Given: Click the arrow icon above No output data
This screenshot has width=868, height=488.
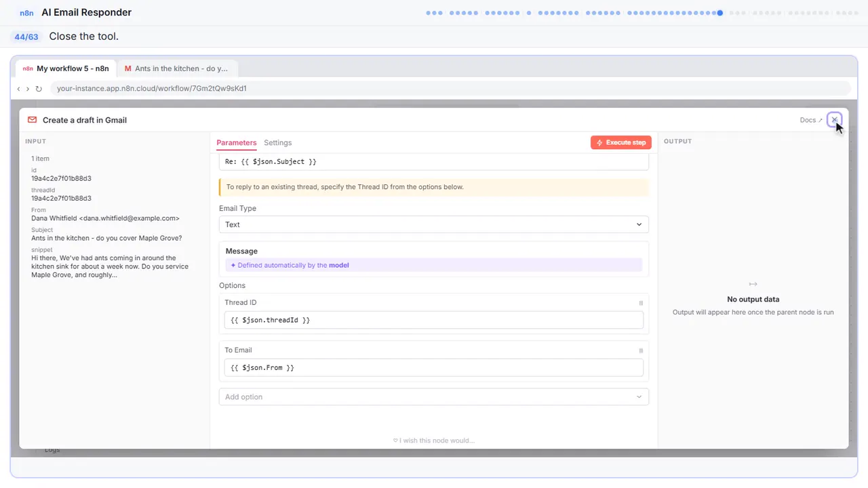Looking at the screenshot, I should (753, 284).
